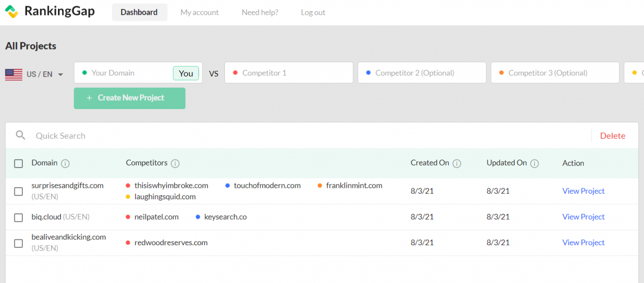
Task: Click the All Projects heading
Action: pyautogui.click(x=31, y=46)
